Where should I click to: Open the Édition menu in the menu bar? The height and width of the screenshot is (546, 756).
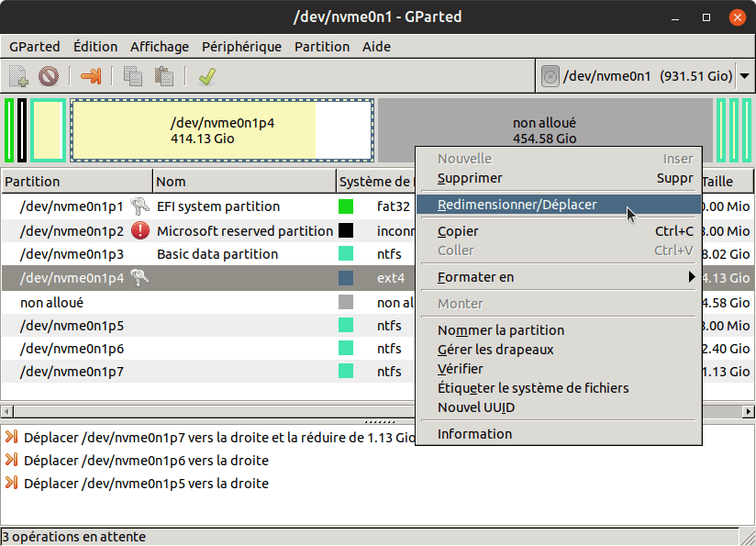95,47
